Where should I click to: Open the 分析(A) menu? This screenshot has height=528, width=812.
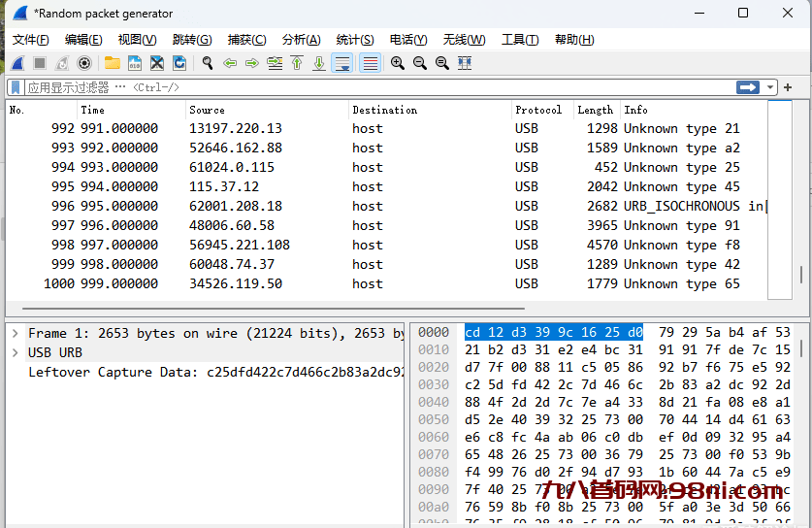click(x=301, y=40)
